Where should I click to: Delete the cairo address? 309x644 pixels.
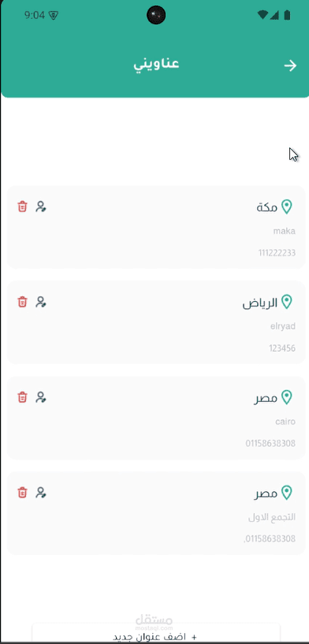click(x=22, y=397)
